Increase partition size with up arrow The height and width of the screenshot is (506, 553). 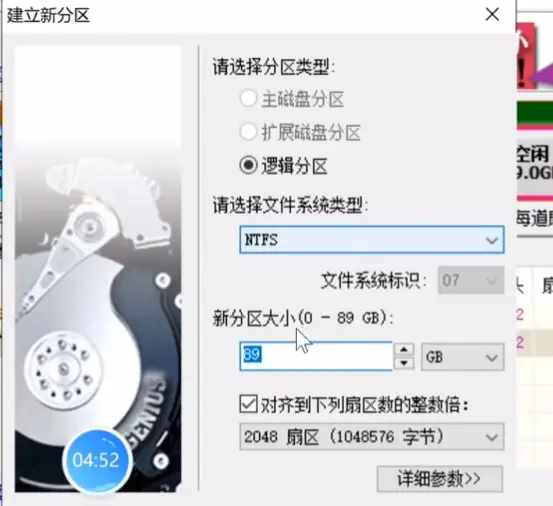coord(404,349)
